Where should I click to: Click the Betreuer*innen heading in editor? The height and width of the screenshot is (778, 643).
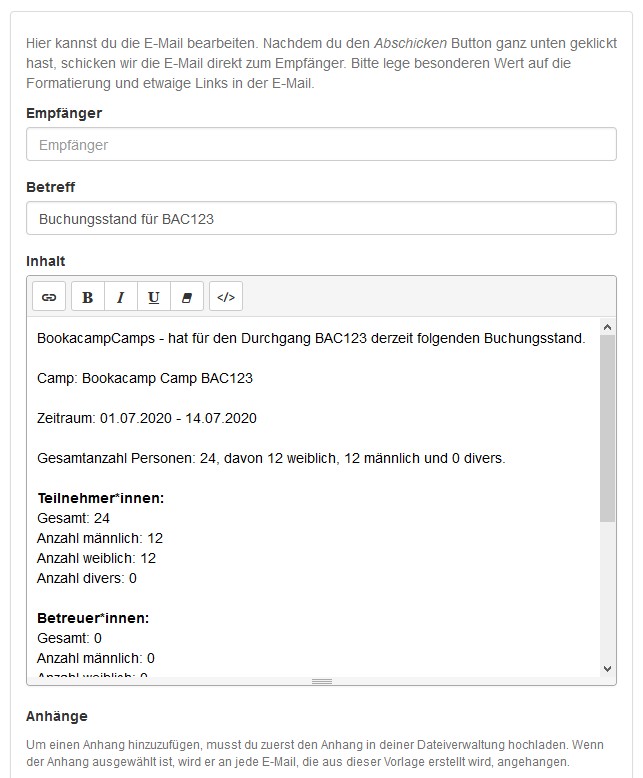93,618
